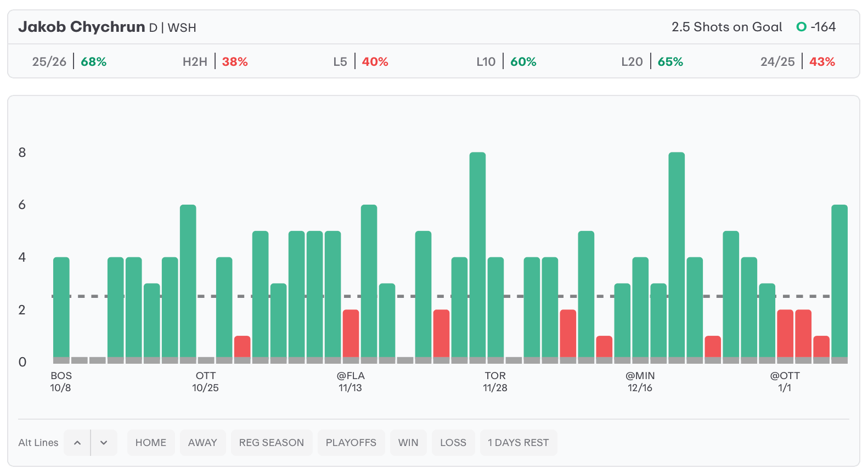The height and width of the screenshot is (474, 868).
Task: Select the green Over circle icon
Action: [x=801, y=27]
